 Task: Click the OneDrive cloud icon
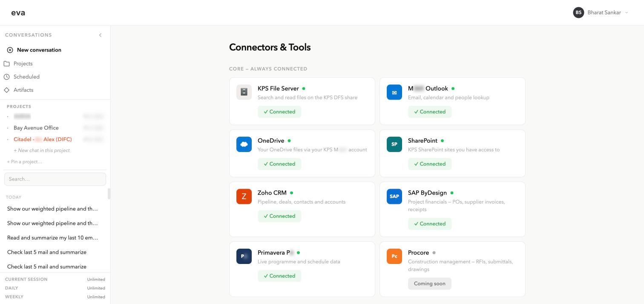244,144
